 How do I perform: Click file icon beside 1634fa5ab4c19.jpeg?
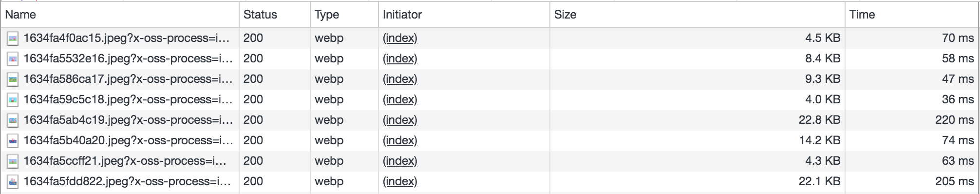13,120
